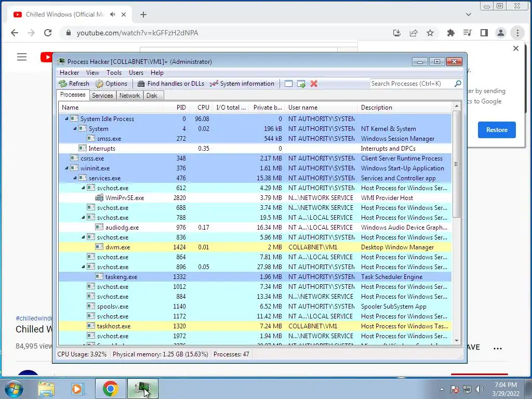This screenshot has width=532, height=399.
Task: Open Windows Media Player from taskbar
Action: coord(78,389)
